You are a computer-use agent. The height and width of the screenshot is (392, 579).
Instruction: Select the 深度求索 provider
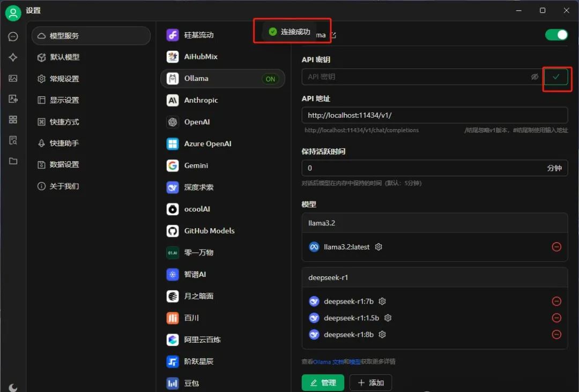pyautogui.click(x=222, y=187)
